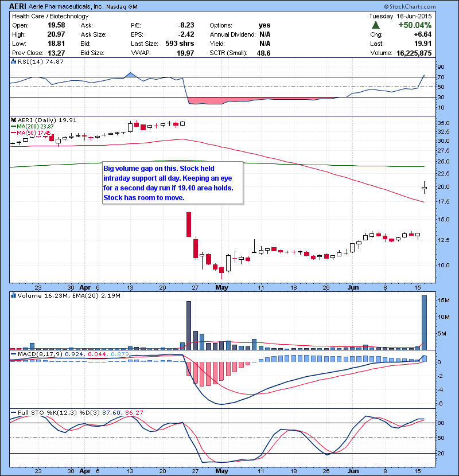
Task: Click the RSI(14) indicator icon
Action: pos(13,61)
